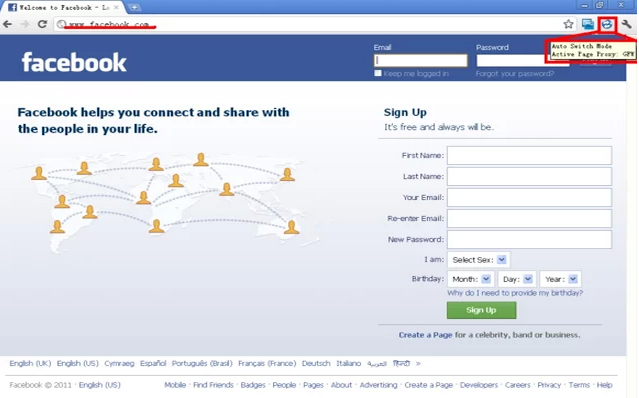Open the People footer link
This screenshot has width=639, height=398.
pos(284,385)
